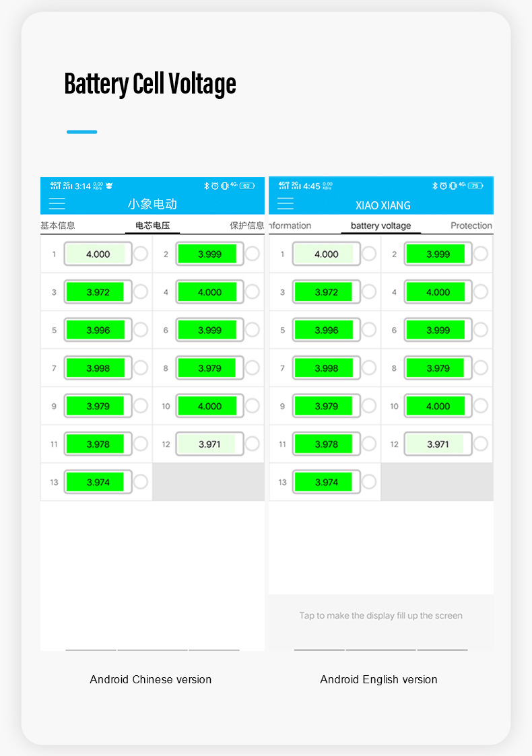
Task: Open hamburger menu beside XIAO XIANG title
Action: pos(286,204)
